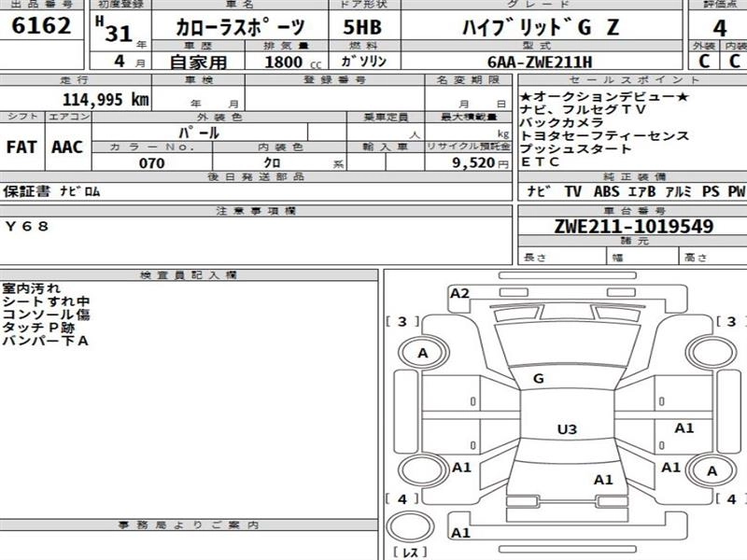Select the displacement value 1800 cc
The width and height of the screenshot is (747, 560).
(292, 63)
